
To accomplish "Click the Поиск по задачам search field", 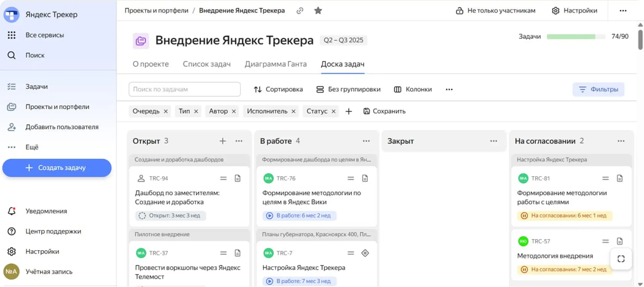I will 185,90.
